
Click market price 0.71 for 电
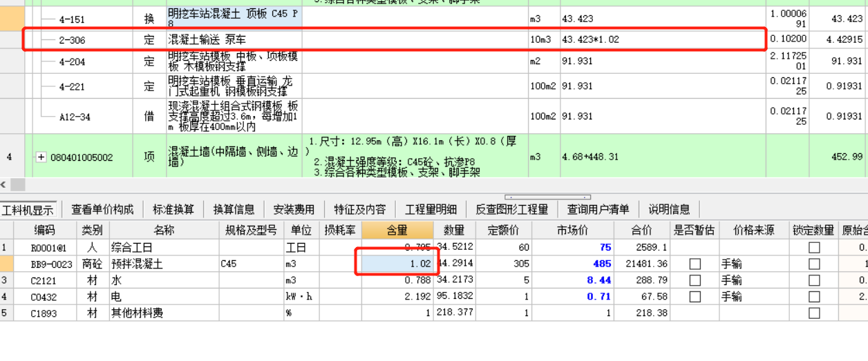(x=573, y=296)
